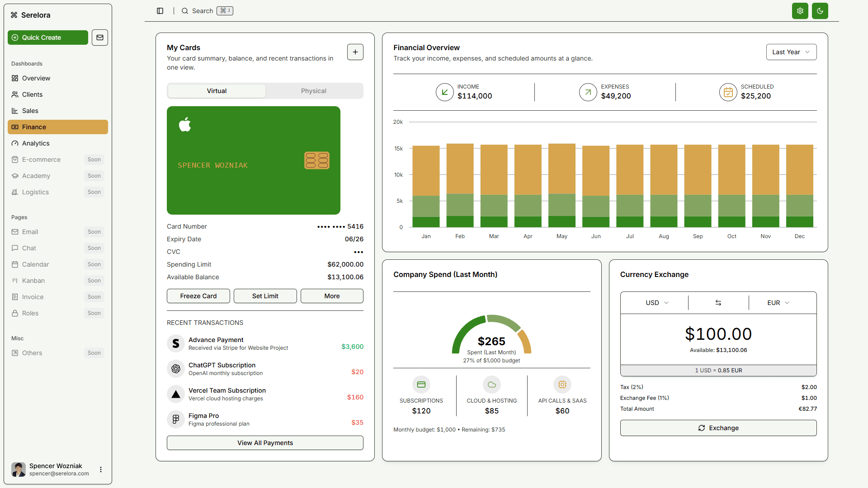Click the Invoice page item
This screenshot has width=868, height=488.
click(58, 297)
